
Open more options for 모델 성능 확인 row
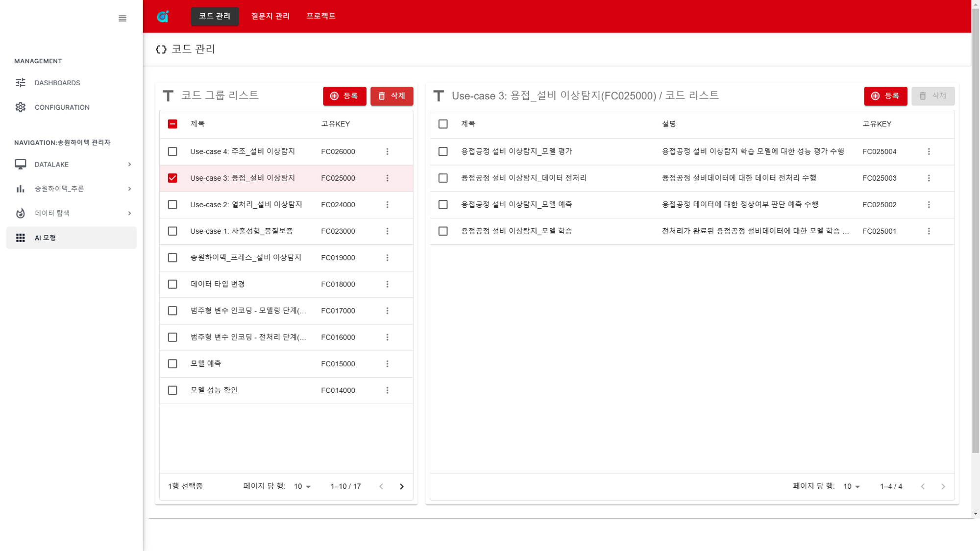(x=387, y=390)
